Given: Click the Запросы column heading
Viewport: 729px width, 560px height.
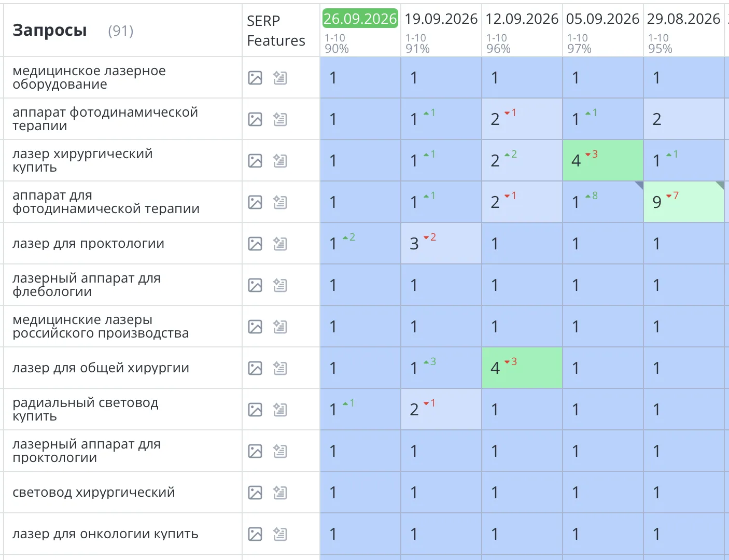Looking at the screenshot, I should (x=50, y=30).
